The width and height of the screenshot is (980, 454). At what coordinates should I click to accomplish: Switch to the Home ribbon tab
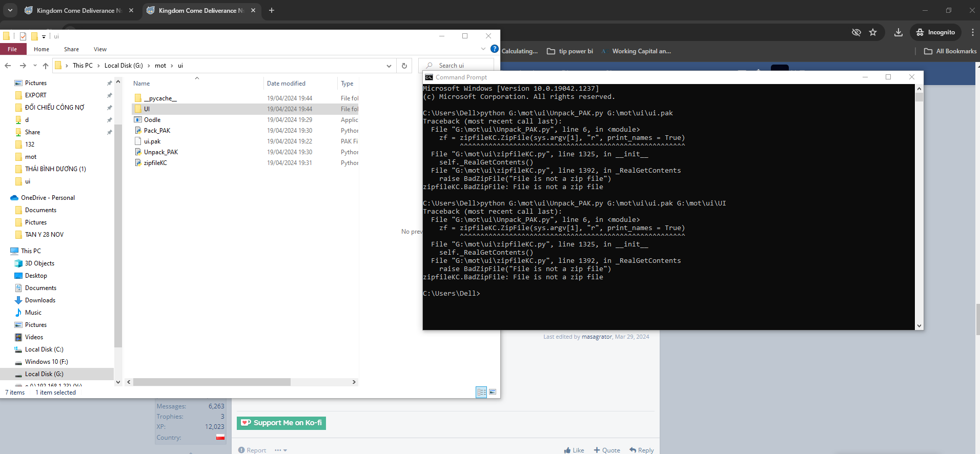[x=42, y=49]
